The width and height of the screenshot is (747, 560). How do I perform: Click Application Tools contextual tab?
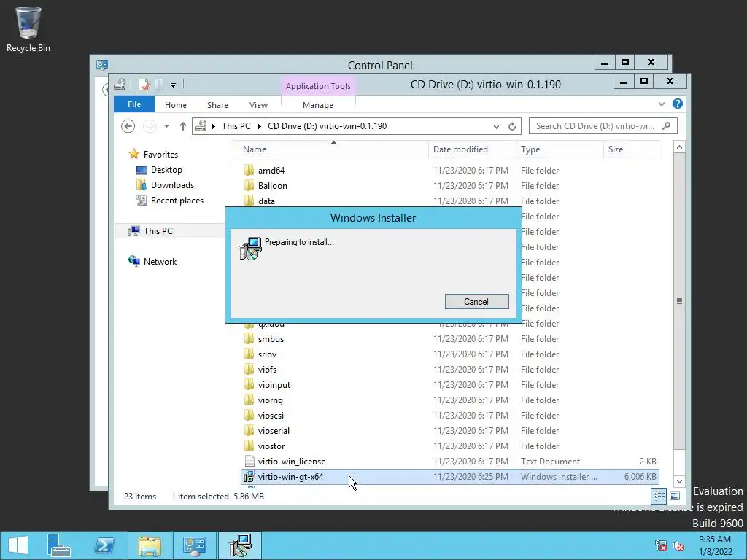[318, 86]
